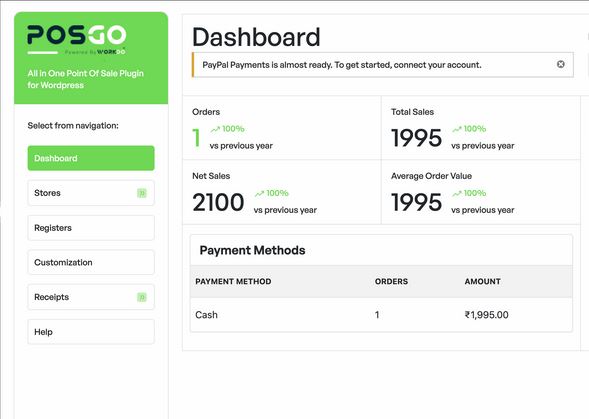The width and height of the screenshot is (589, 419).
Task: Open the Help section
Action: [91, 332]
